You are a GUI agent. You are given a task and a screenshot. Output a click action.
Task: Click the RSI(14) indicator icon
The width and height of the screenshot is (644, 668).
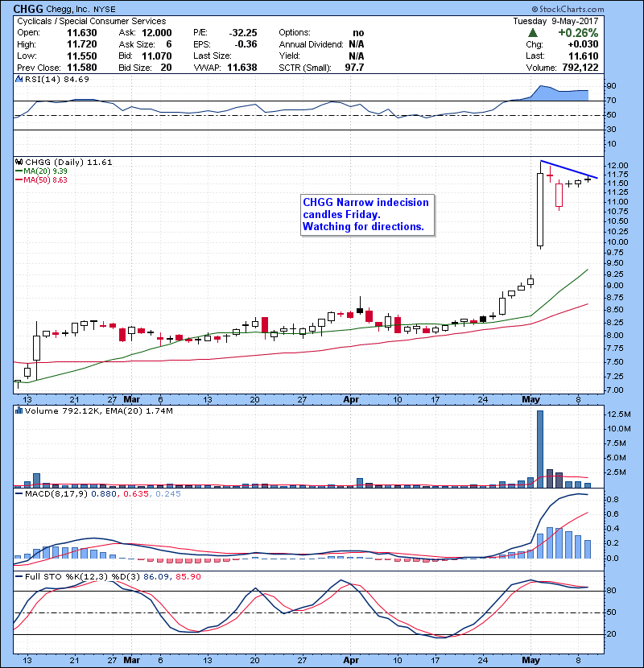click(19, 79)
